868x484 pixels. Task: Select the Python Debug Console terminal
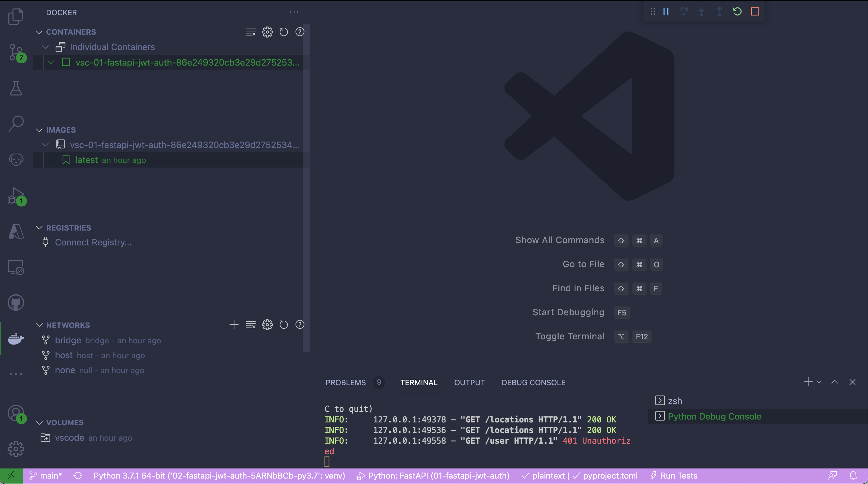click(x=714, y=416)
